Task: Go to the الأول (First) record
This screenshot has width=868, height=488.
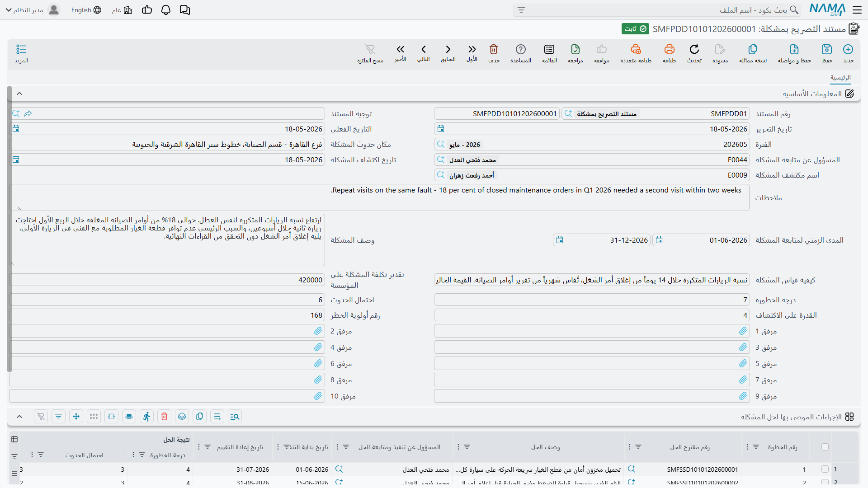Action: (472, 49)
